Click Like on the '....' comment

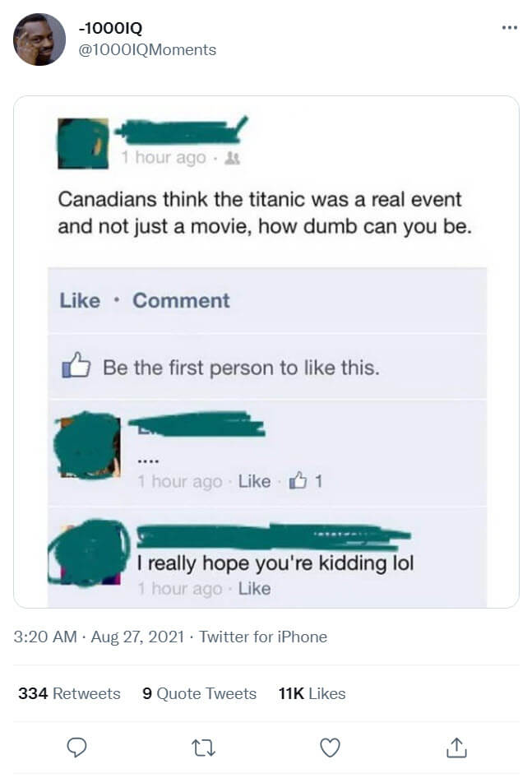click(254, 481)
